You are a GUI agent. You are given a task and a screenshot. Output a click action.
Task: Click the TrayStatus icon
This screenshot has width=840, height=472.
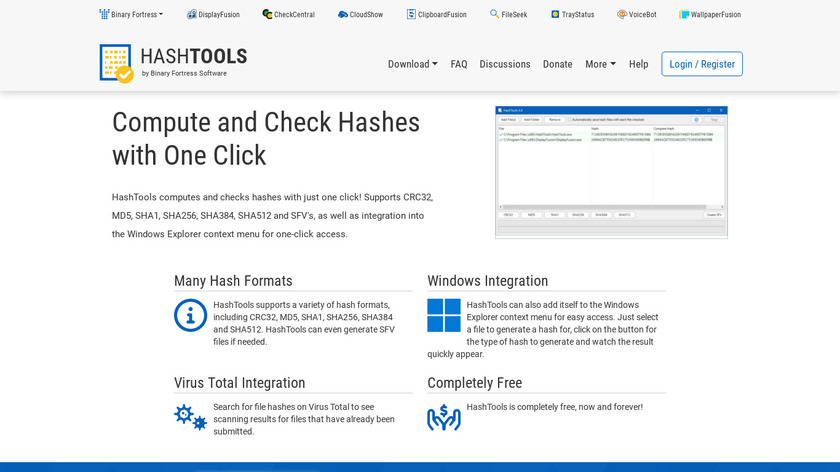tap(555, 14)
